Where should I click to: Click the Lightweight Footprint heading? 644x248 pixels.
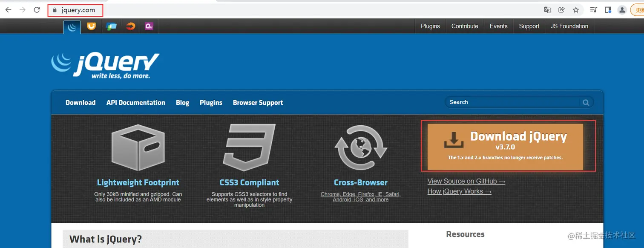(138, 182)
